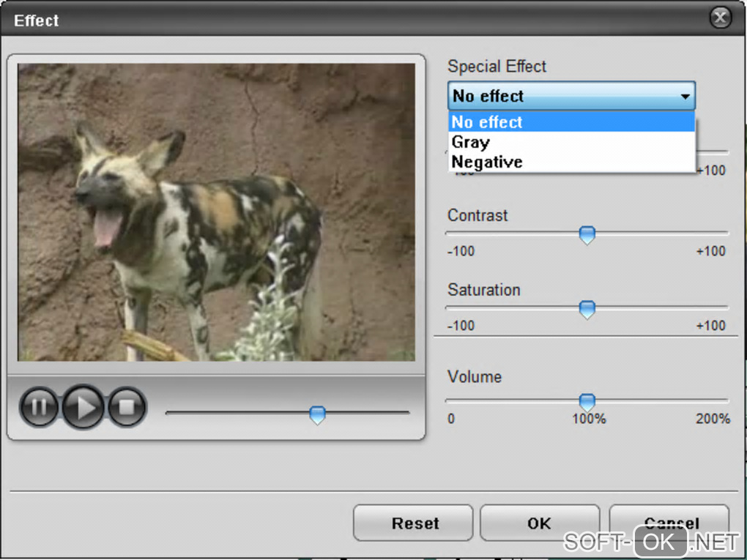747x560 pixels.
Task: Stop the video preview
Action: pyautogui.click(x=127, y=407)
